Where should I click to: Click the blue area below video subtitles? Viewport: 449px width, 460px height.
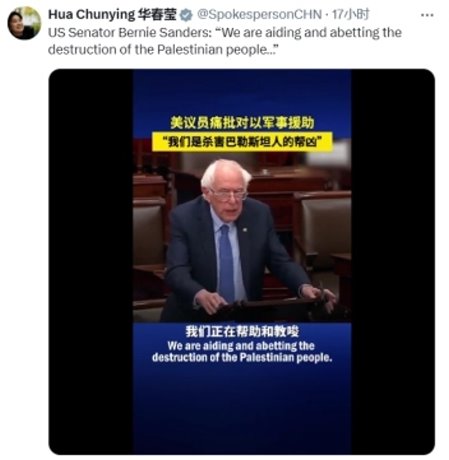[x=242, y=410]
